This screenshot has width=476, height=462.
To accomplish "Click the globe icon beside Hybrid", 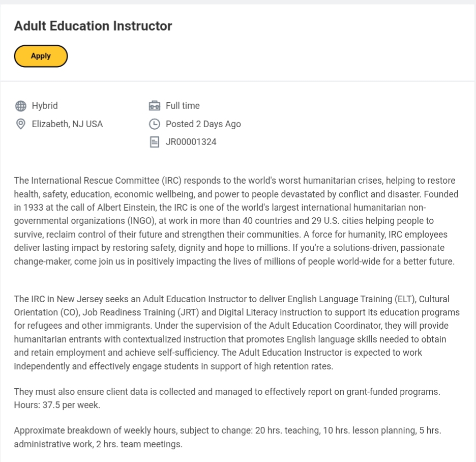I will [x=21, y=106].
